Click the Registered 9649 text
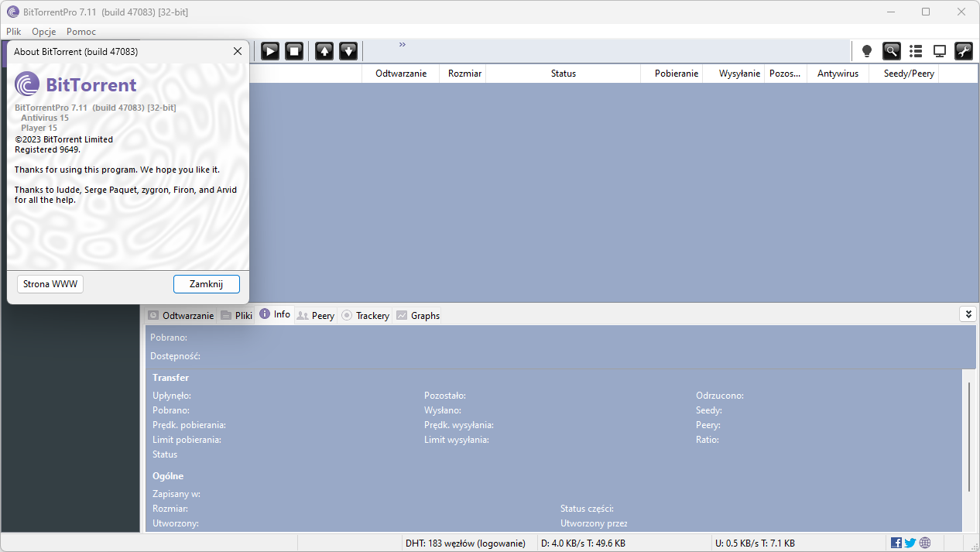 (x=47, y=149)
